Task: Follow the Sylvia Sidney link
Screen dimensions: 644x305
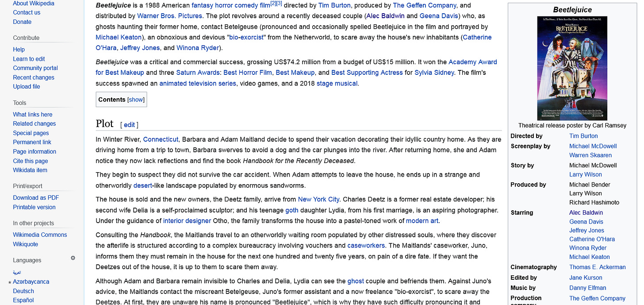Action: (434, 73)
